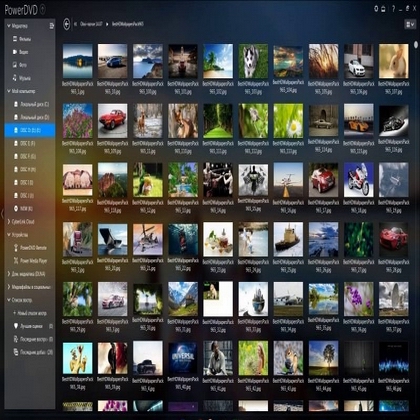
Task: Select the rally car thumbnail
Action: click(113, 299)
